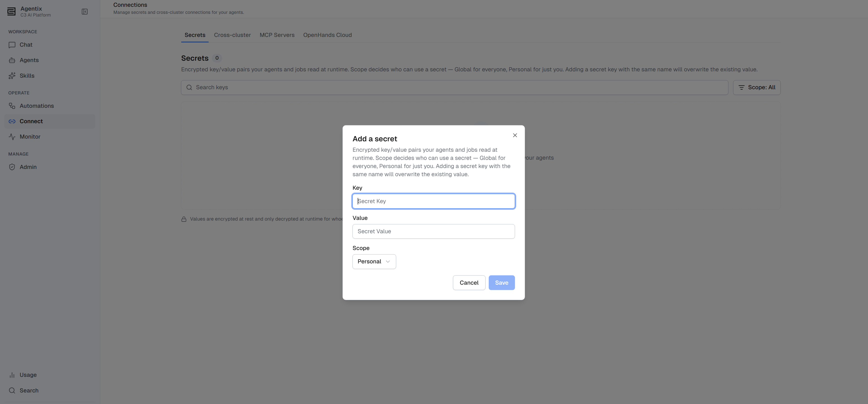Click the Agentix logo icon
The height and width of the screenshot is (404, 868).
click(x=12, y=12)
